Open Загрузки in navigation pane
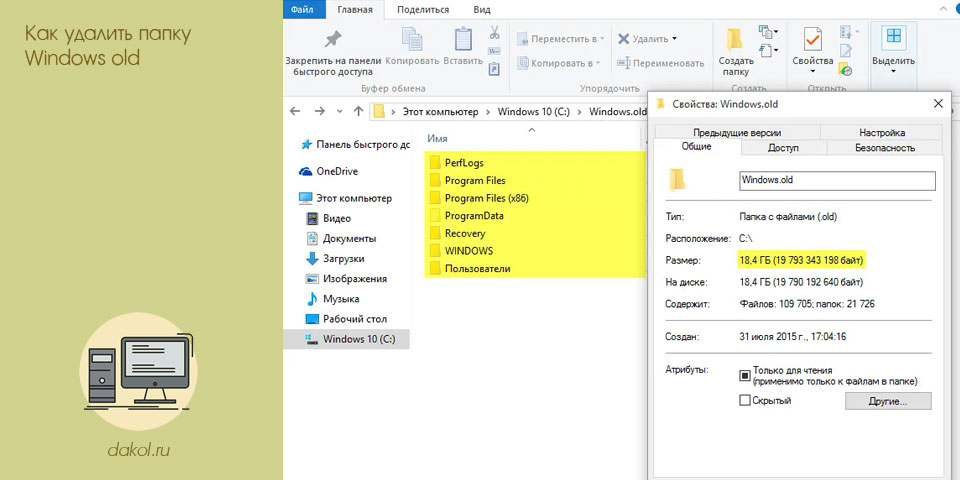The height and width of the screenshot is (480, 960). 336,259
